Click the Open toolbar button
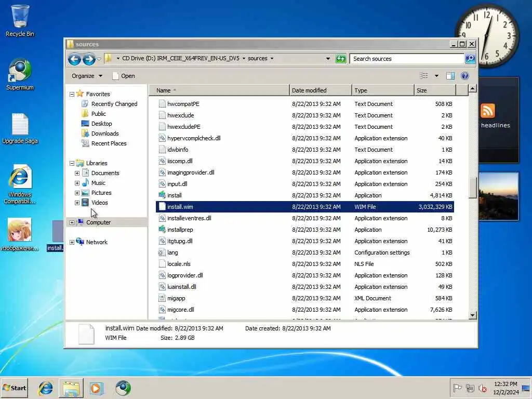 (x=124, y=76)
